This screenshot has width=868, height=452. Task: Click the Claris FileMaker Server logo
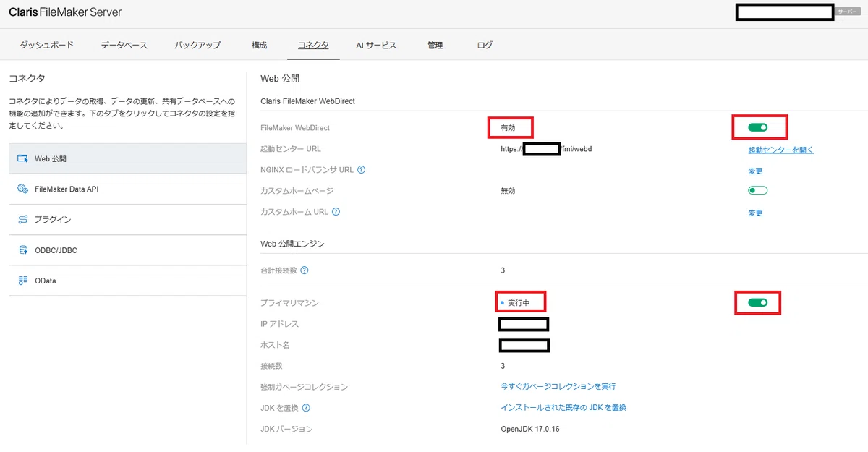[x=65, y=12]
